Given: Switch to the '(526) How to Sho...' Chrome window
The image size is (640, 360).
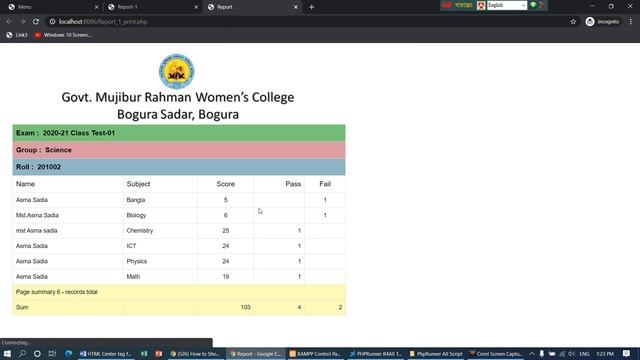Looking at the screenshot, I should [196, 353].
